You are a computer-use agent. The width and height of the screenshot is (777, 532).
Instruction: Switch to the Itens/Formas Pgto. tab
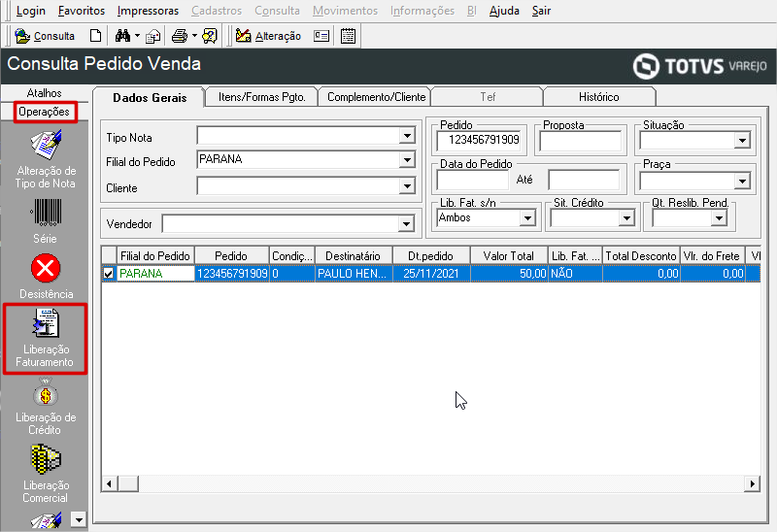(261, 97)
